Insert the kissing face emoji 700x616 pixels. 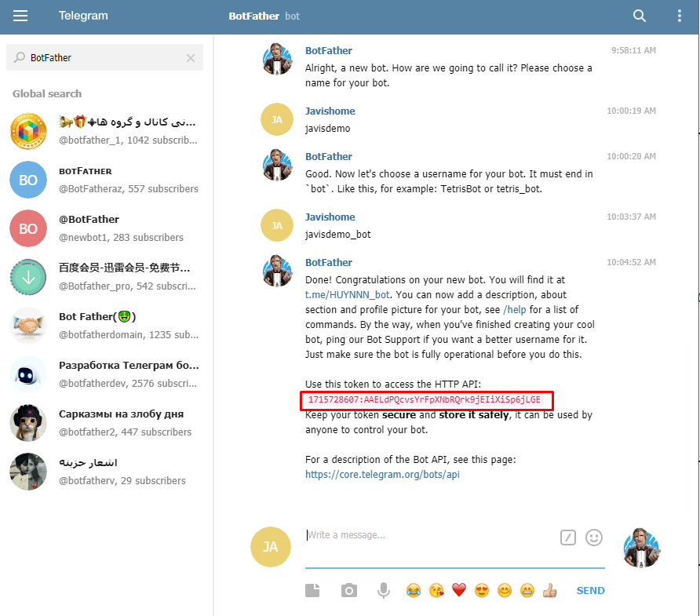click(x=436, y=591)
